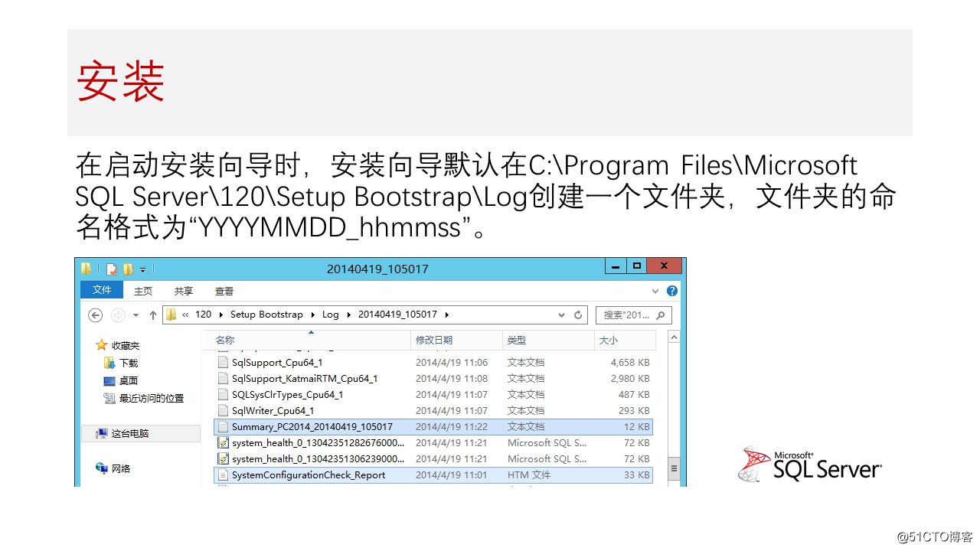The image size is (980, 551).
Task: Click first system_health_0_13042351282676000 file icon
Action: [224, 442]
